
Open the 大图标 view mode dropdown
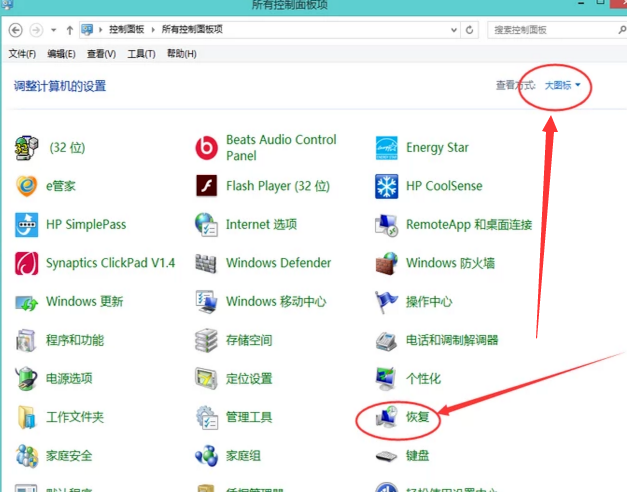point(563,85)
